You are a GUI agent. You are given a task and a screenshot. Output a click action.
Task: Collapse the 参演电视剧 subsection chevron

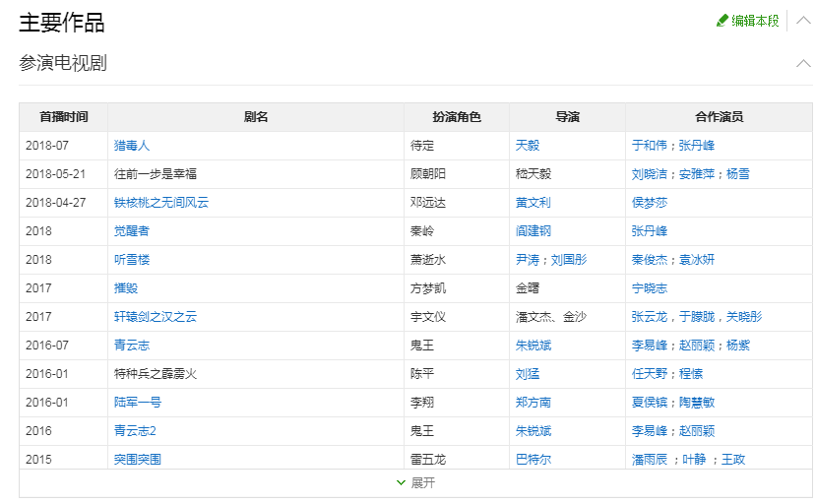click(x=804, y=63)
